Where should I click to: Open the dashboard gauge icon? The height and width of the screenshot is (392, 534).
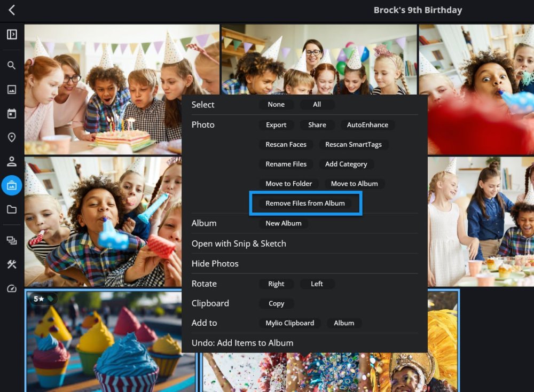pyautogui.click(x=12, y=288)
